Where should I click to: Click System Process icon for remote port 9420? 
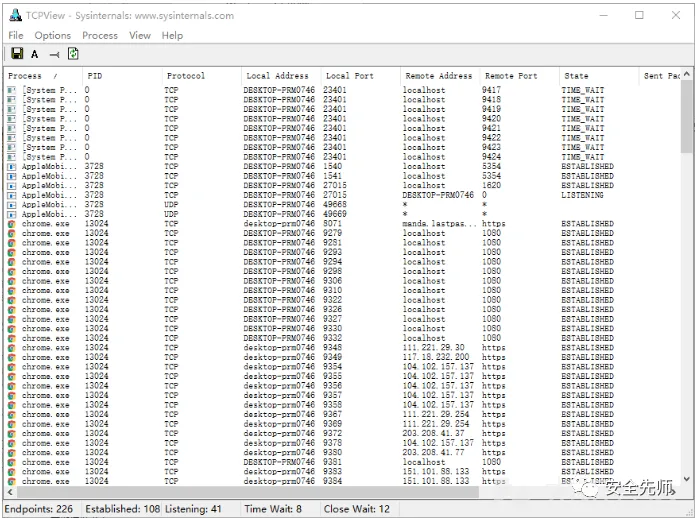pyautogui.click(x=12, y=119)
